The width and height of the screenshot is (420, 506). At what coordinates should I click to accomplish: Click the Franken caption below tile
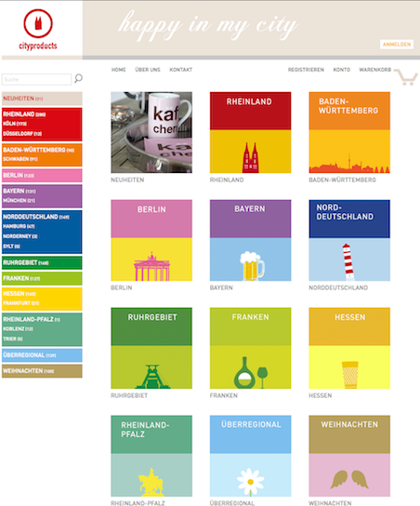(224, 395)
